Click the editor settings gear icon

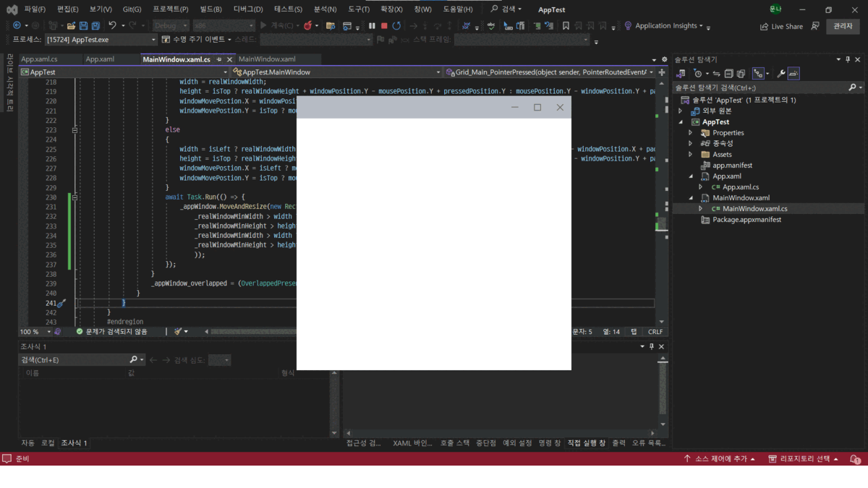(665, 59)
